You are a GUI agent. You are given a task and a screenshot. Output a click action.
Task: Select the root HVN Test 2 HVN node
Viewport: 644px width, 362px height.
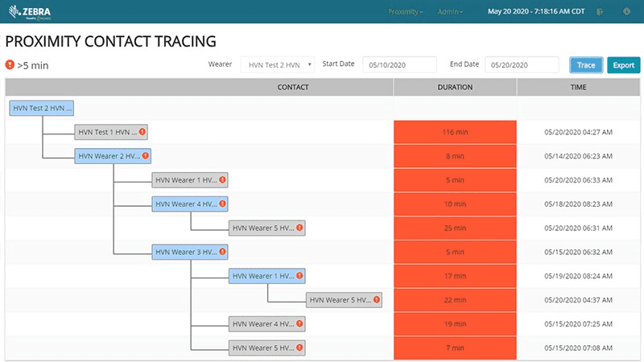(41, 108)
